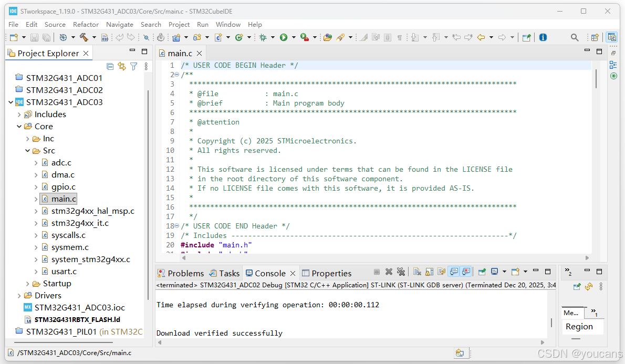Click Collapse All in Project Explorer
Viewport: 625px width, 364px height.
pyautogui.click(x=110, y=66)
